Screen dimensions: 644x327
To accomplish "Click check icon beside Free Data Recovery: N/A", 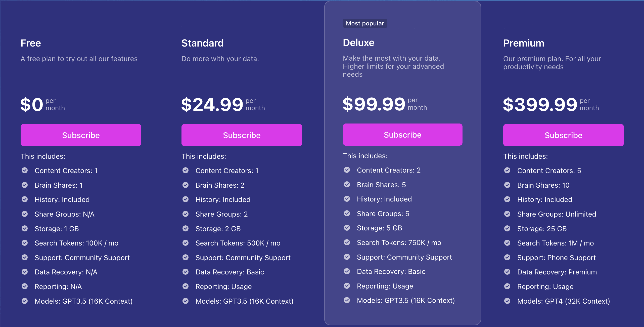I will pos(25,272).
